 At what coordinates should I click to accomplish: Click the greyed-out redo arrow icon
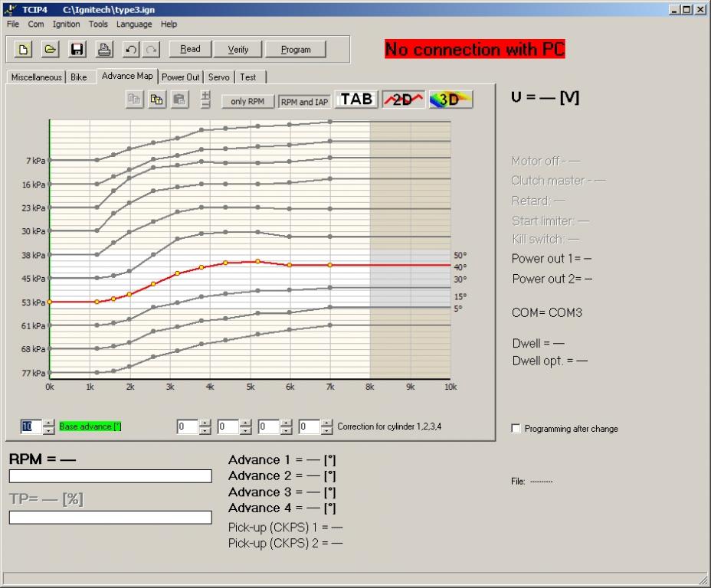pos(151,49)
